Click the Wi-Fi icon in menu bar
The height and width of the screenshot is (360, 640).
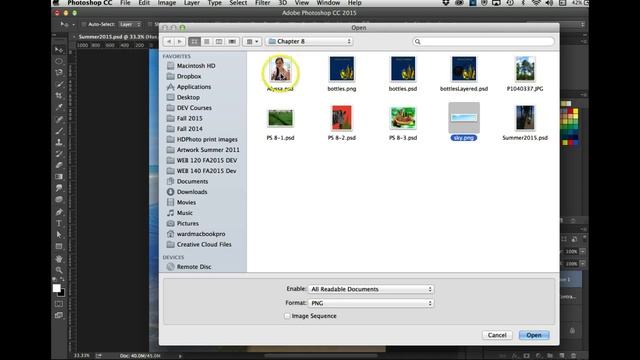coord(536,3)
